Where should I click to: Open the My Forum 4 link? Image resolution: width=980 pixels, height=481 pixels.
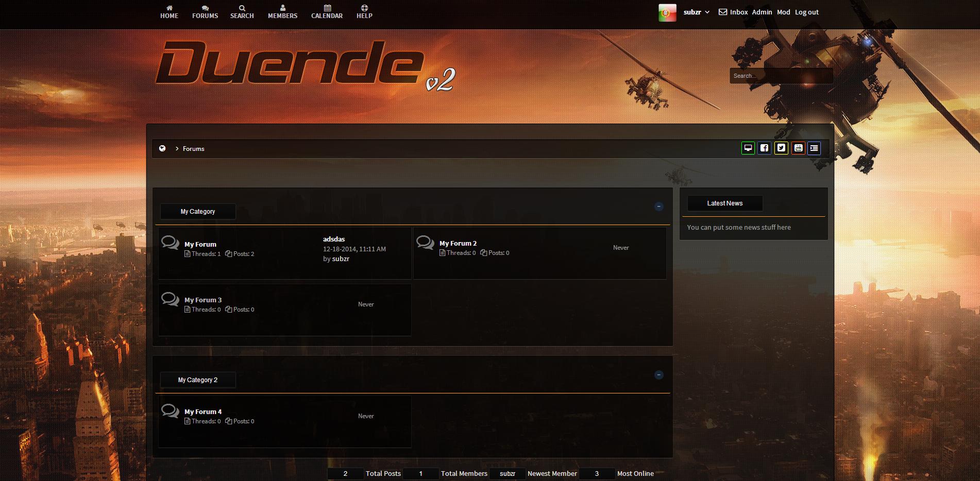(203, 412)
